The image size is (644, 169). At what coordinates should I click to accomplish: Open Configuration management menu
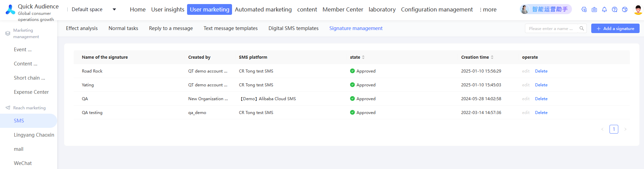tap(437, 9)
